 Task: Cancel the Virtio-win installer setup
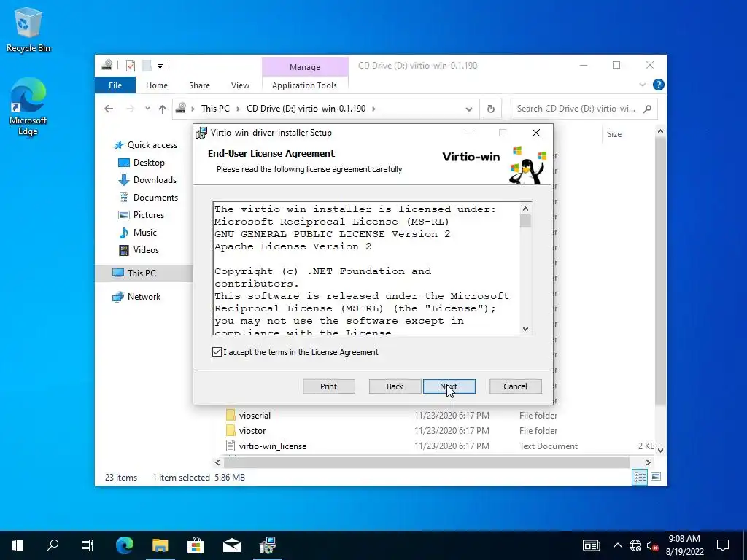click(516, 386)
